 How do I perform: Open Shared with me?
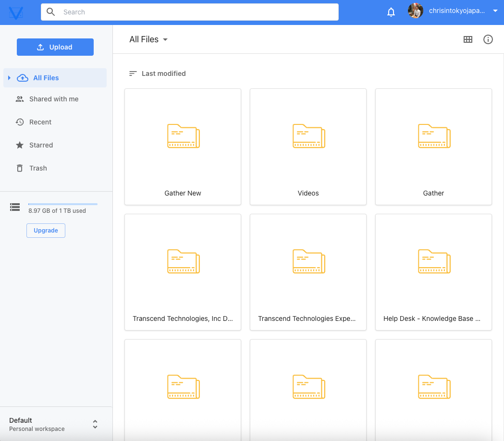[x=54, y=99]
